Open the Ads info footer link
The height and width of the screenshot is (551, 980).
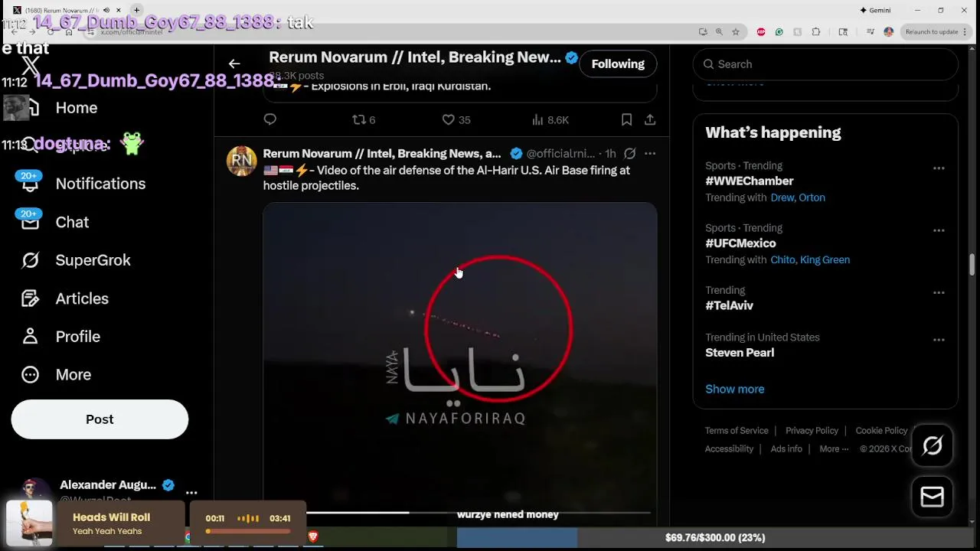click(x=786, y=448)
